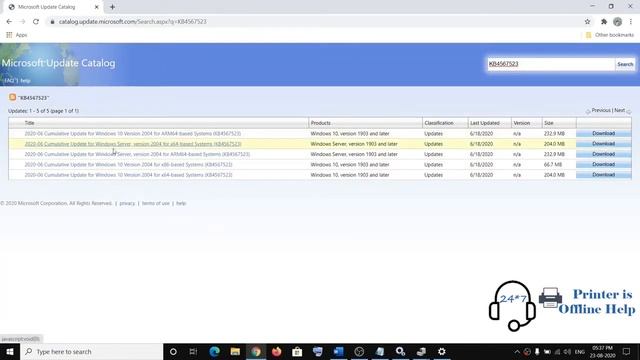Open Cortana circle icon on taskbar
Viewport: 640px width, 360px height.
click(x=173, y=351)
